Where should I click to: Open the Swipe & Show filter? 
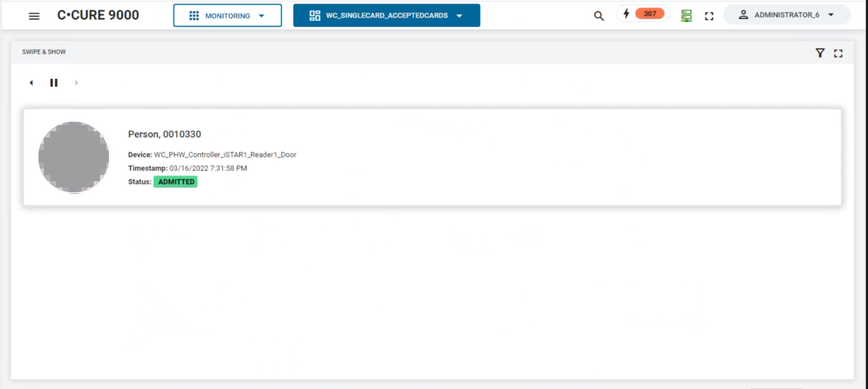[x=820, y=53]
